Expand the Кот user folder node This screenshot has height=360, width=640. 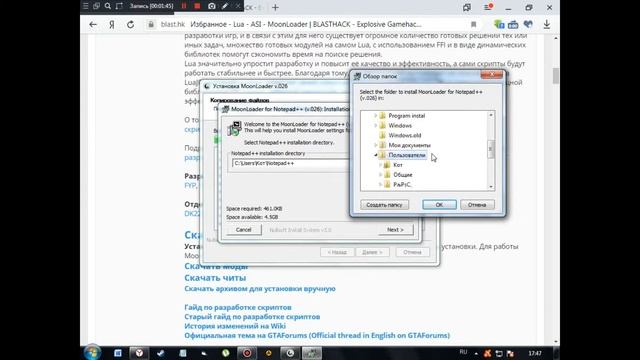[x=381, y=165]
